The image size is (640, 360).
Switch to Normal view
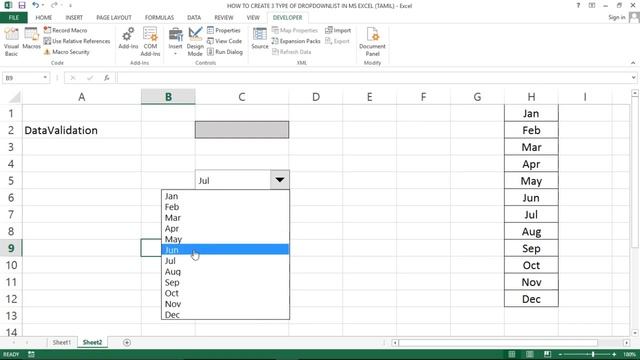[x=511, y=354]
